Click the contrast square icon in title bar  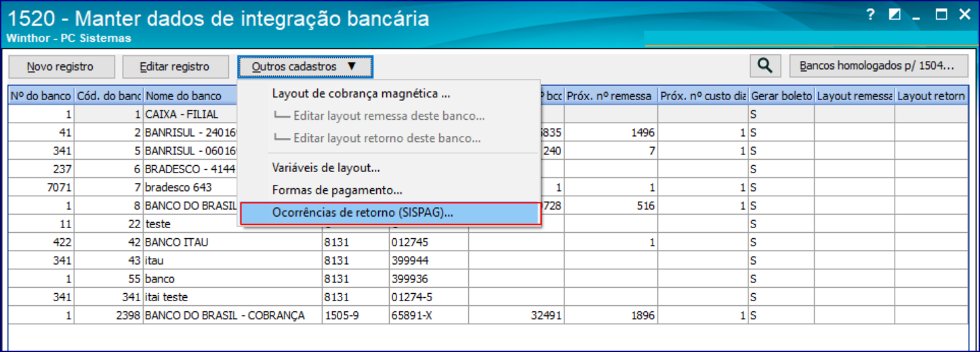click(895, 14)
